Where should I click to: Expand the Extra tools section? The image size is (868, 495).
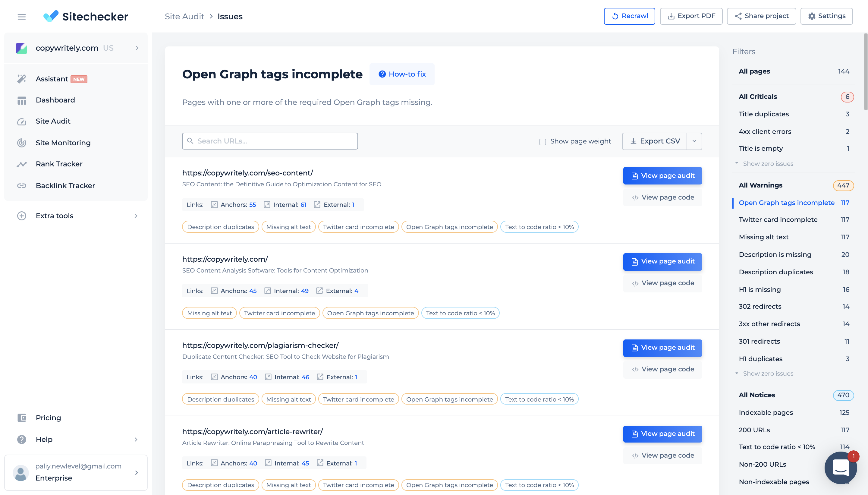[x=136, y=216]
